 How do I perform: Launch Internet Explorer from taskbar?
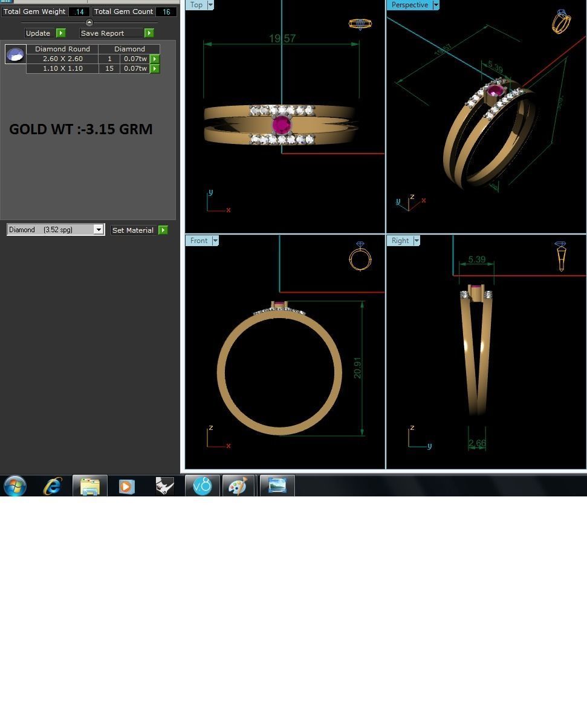tap(53, 486)
